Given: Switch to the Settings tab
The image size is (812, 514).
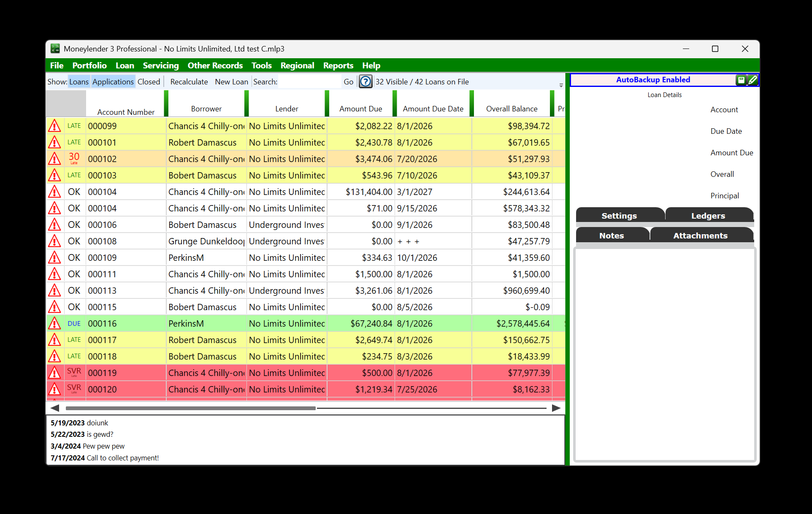Looking at the screenshot, I should (x=620, y=215).
